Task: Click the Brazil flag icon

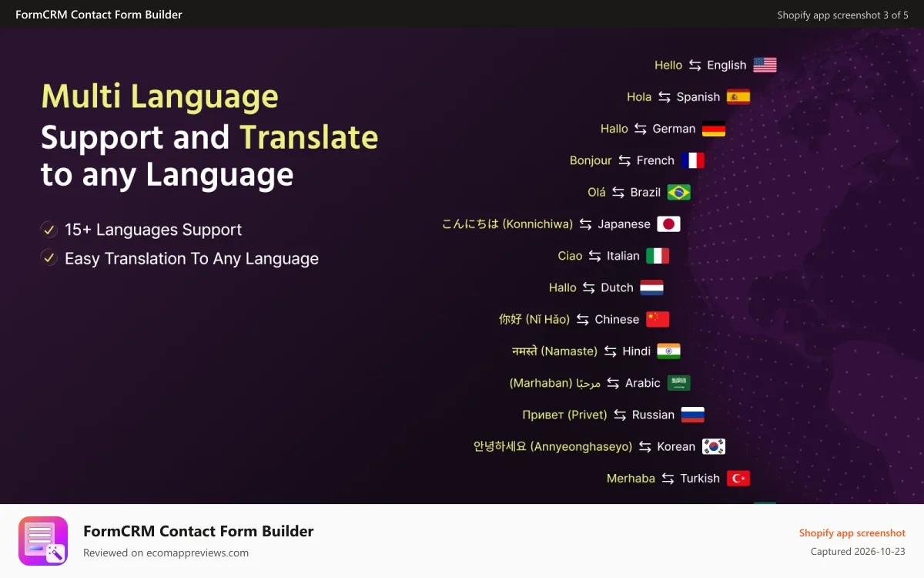Action: point(679,192)
